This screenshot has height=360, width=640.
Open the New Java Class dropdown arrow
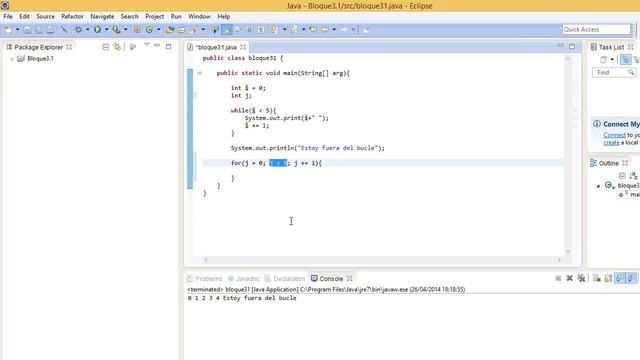click(158, 29)
